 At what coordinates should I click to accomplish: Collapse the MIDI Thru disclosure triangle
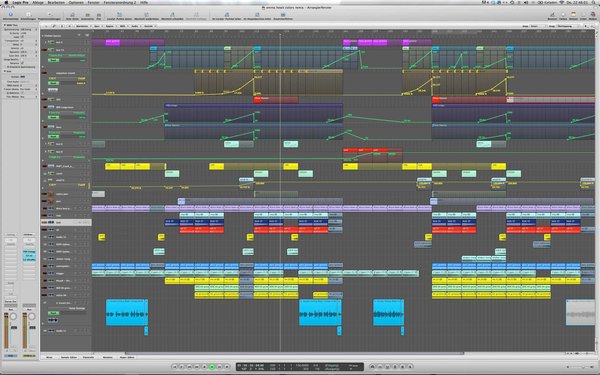point(5,26)
